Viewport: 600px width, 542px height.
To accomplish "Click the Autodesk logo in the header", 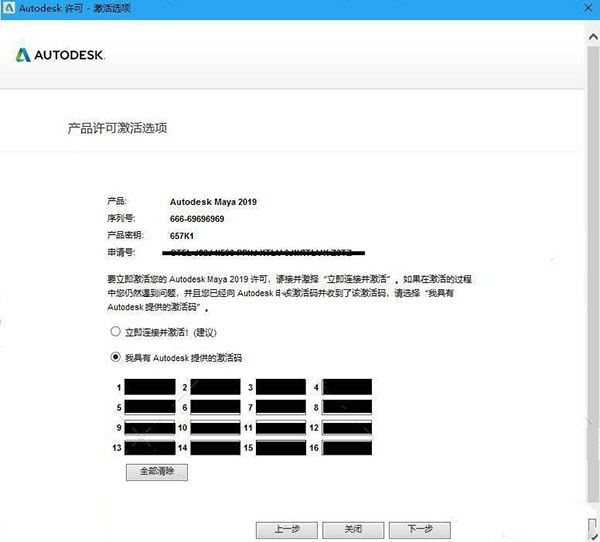I will pyautogui.click(x=60, y=55).
